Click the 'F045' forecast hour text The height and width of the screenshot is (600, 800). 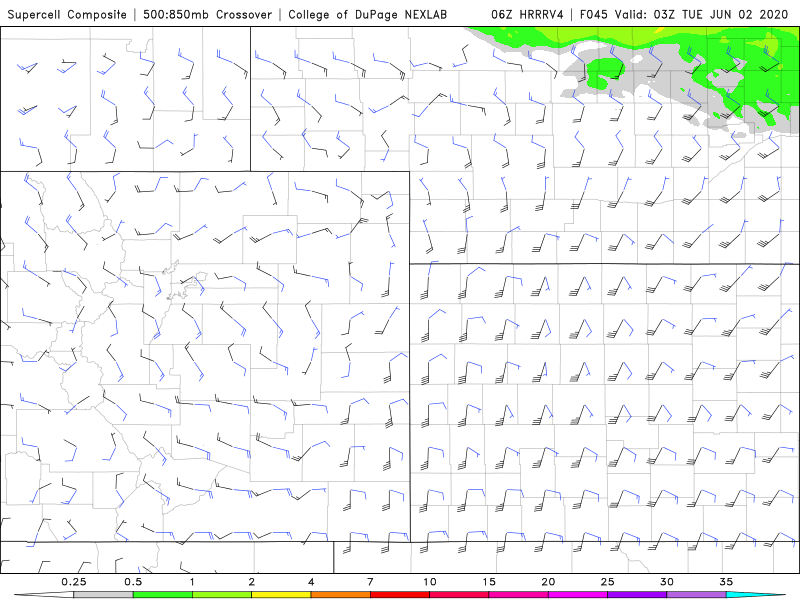[594, 15]
